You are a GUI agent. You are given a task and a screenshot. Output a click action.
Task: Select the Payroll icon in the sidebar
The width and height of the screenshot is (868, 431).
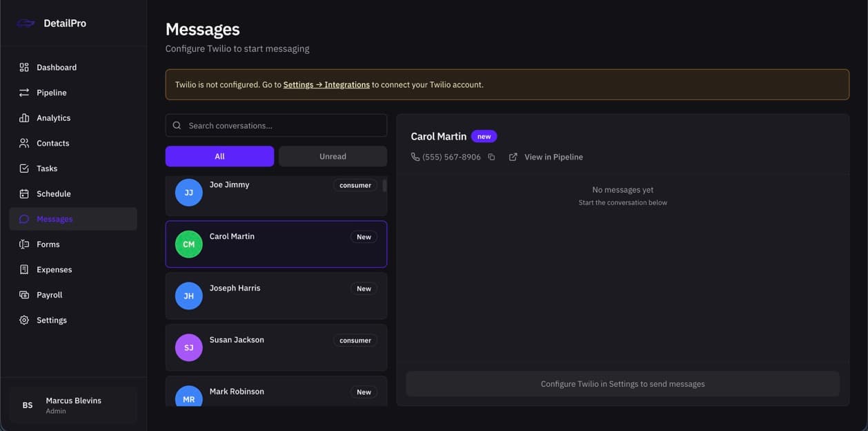point(23,294)
